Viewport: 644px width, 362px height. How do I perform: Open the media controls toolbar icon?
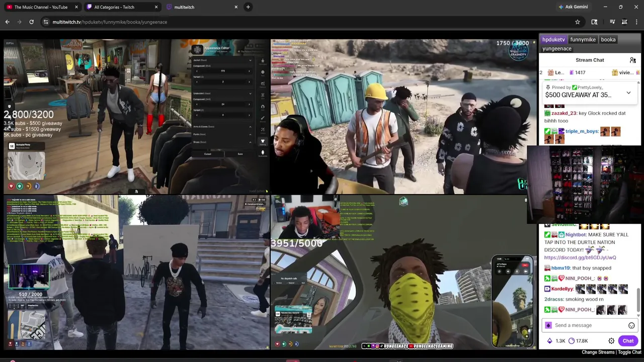tap(612, 22)
